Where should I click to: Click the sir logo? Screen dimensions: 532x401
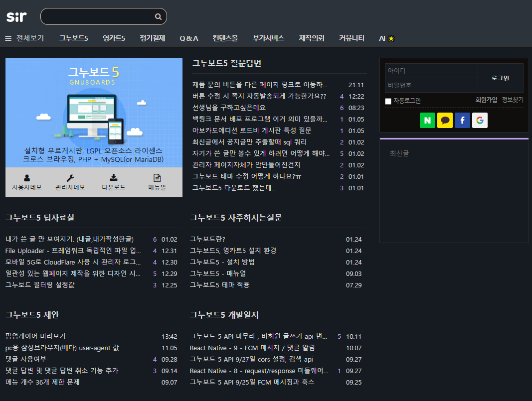pos(16,16)
